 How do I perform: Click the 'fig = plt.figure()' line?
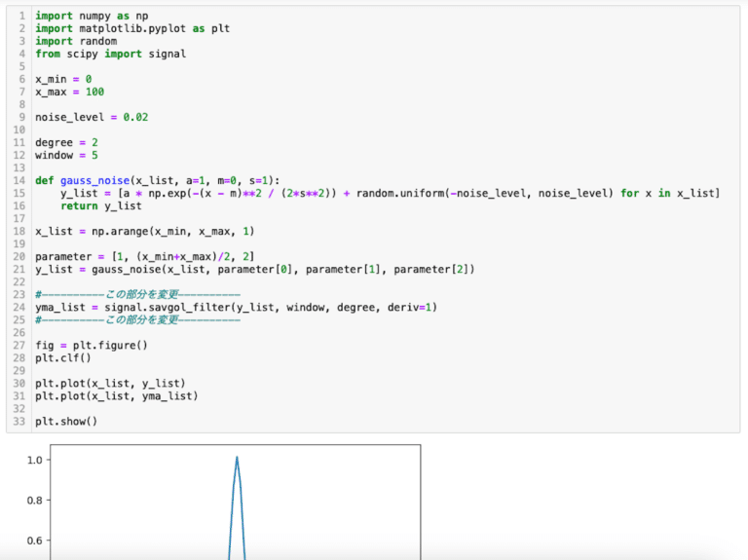pyautogui.click(x=91, y=345)
